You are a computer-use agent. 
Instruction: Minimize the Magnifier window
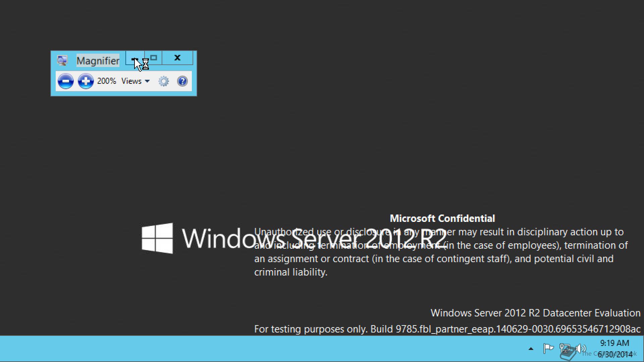pyautogui.click(x=135, y=58)
